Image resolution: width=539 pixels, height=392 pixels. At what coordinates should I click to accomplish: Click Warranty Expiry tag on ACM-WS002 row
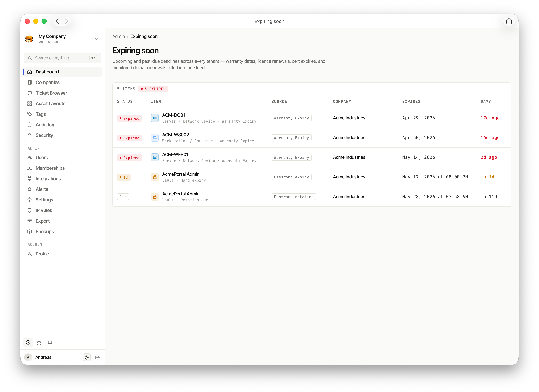[291, 137]
